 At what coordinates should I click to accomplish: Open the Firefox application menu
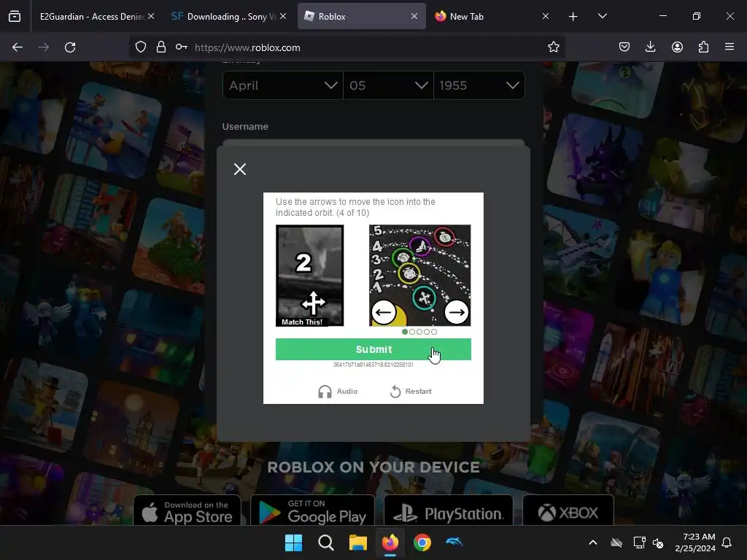(x=729, y=47)
